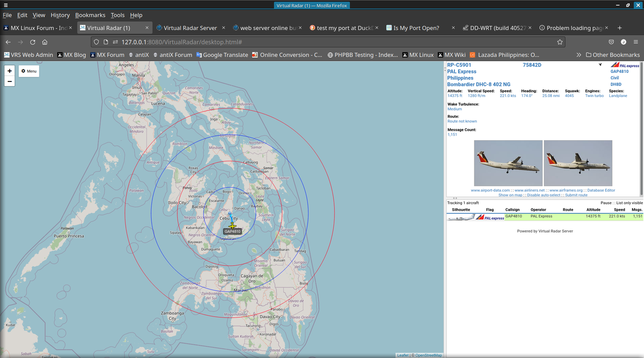Bookmark this page with star icon
Screen dimensions: 644x358
(559, 42)
